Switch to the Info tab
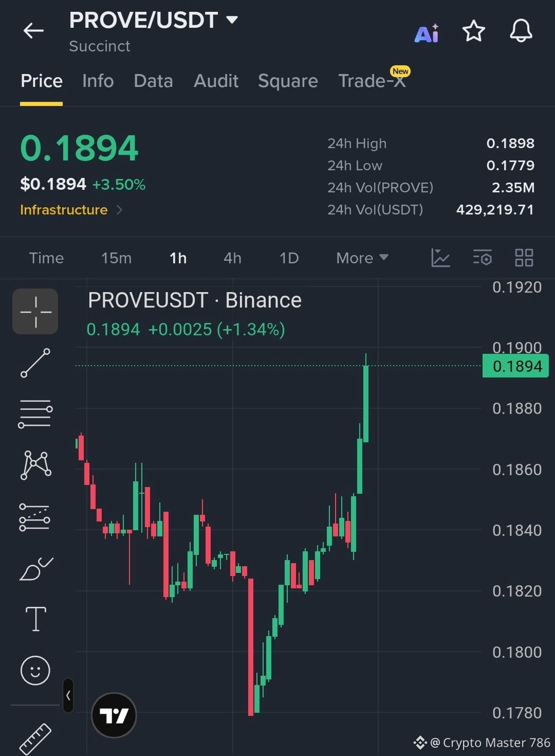555x756 pixels. [x=98, y=81]
